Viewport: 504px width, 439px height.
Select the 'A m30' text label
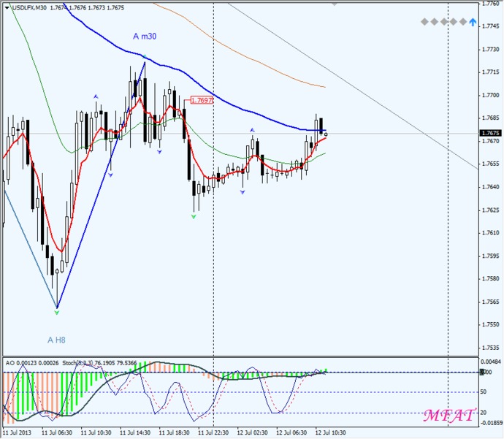click(145, 37)
